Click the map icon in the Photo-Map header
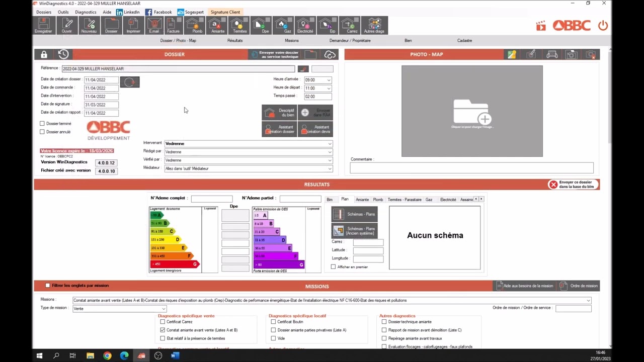644x362 pixels. click(x=512, y=54)
